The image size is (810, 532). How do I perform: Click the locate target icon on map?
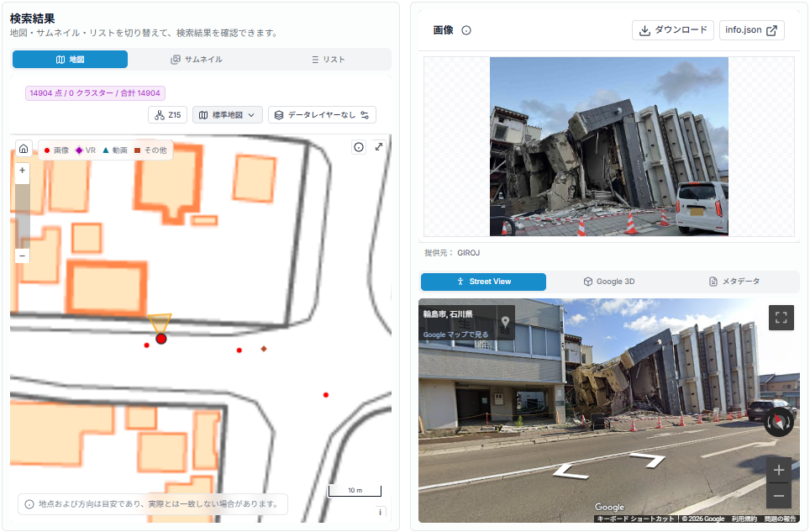pos(359,147)
